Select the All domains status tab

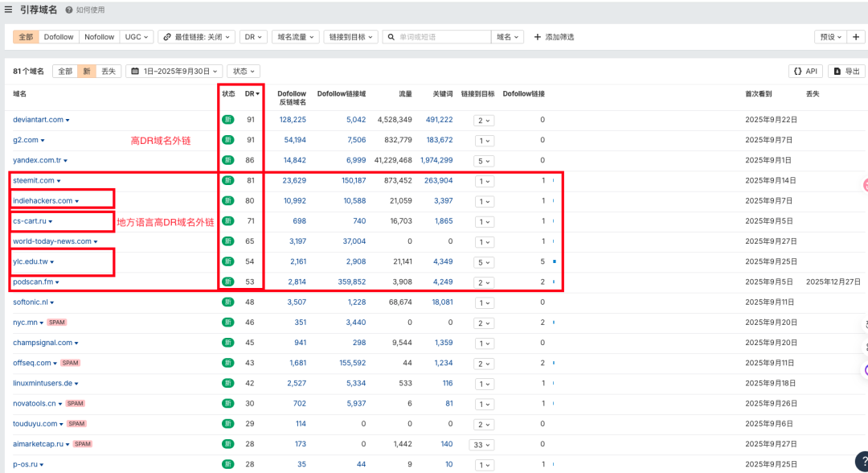tap(65, 72)
